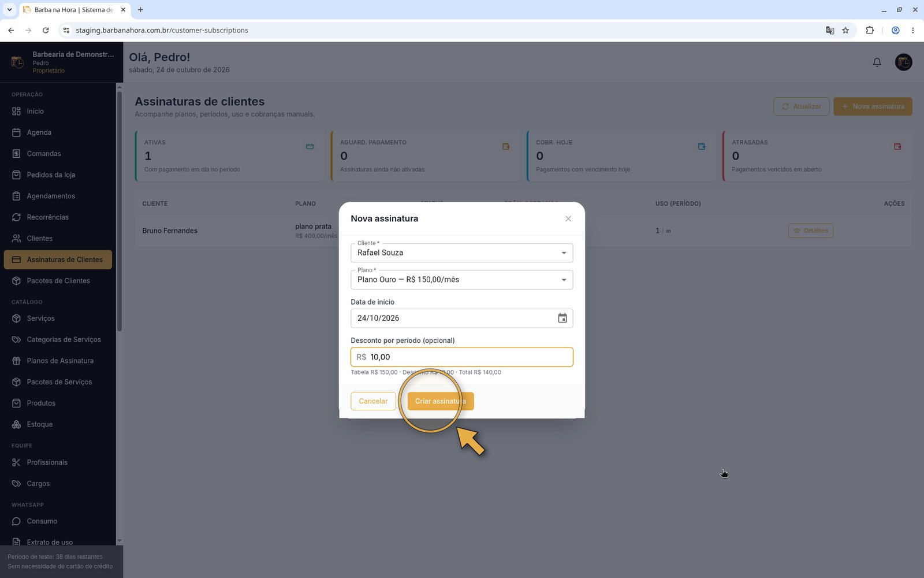
Task: Click the Agendamentos clipboard icon
Action: [16, 196]
